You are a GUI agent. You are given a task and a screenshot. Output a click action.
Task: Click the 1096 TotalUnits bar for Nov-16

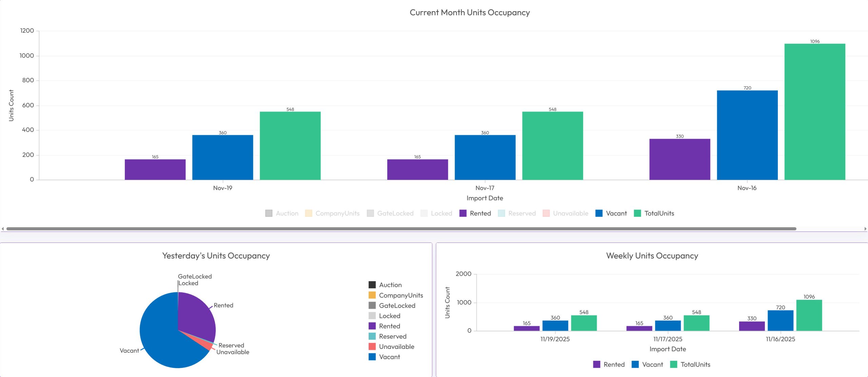tap(814, 112)
